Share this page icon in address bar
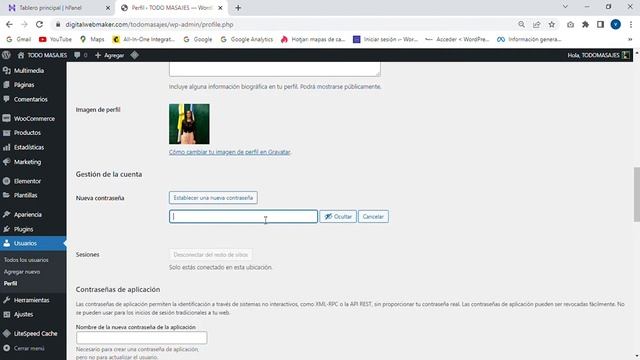640x360 pixels. point(537,24)
